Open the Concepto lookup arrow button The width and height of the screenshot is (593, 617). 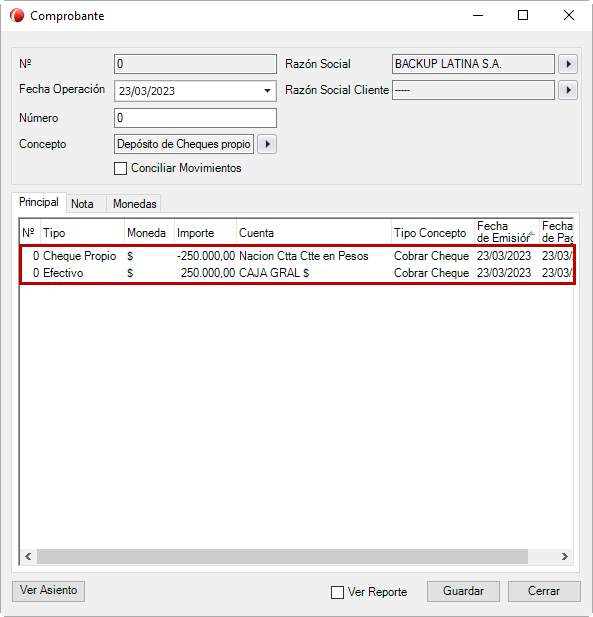[x=267, y=144]
